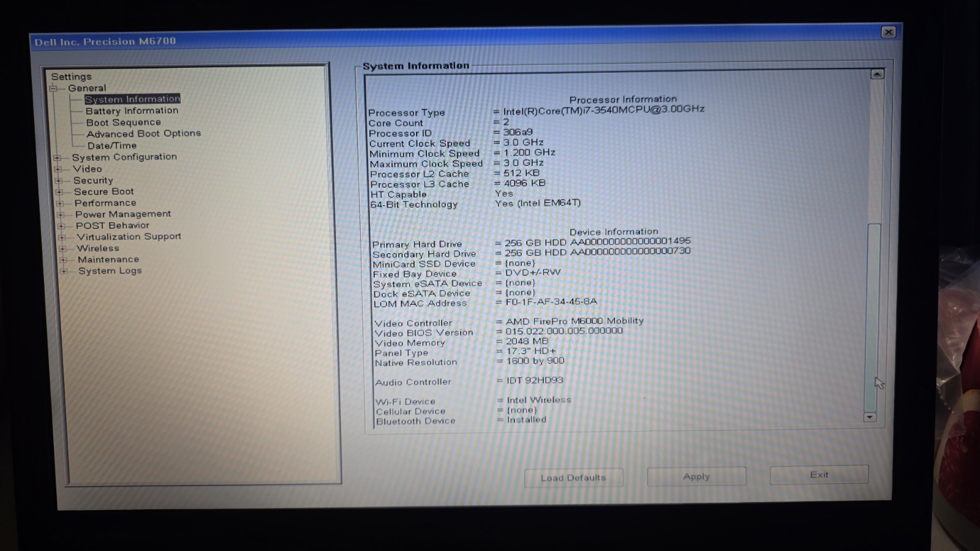980x551 pixels.
Task: Expand the Virtualization Support node
Action: pos(61,237)
